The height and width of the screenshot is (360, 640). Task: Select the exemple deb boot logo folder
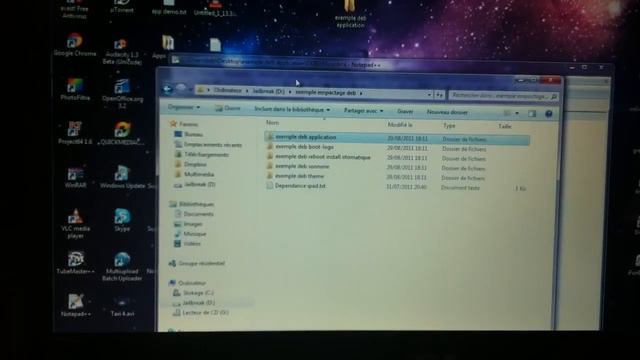[x=304, y=147]
